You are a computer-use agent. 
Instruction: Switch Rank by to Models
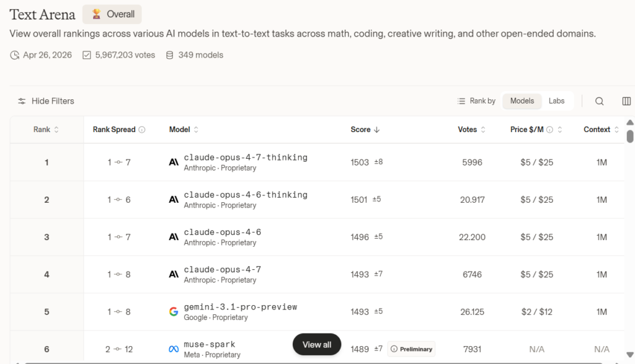click(x=522, y=101)
